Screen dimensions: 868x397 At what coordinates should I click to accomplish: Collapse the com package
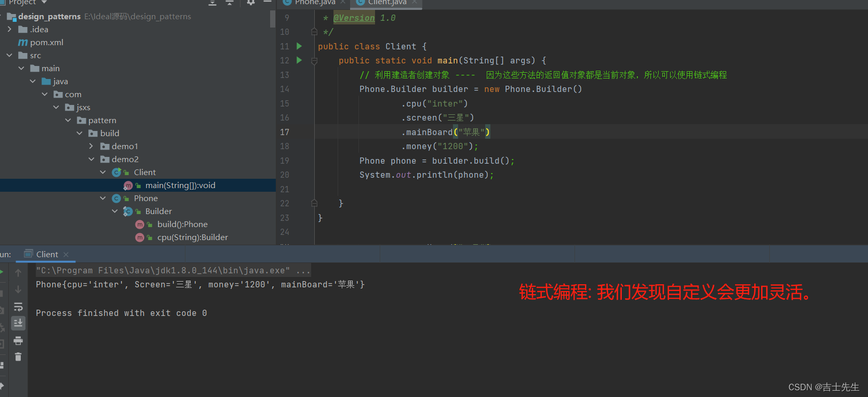pyautogui.click(x=45, y=95)
